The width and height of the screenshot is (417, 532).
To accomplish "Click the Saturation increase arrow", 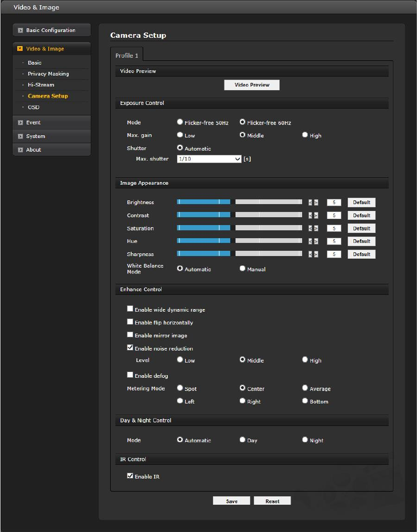I will click(316, 228).
